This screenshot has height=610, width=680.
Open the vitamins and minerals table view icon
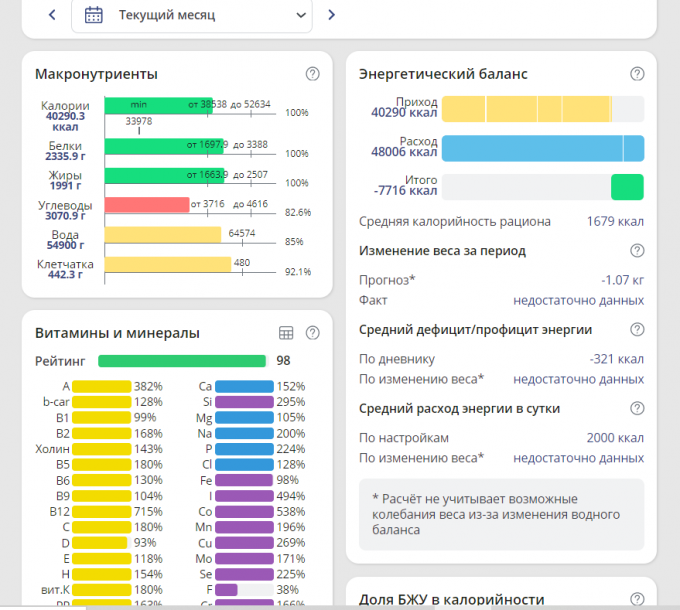286,333
